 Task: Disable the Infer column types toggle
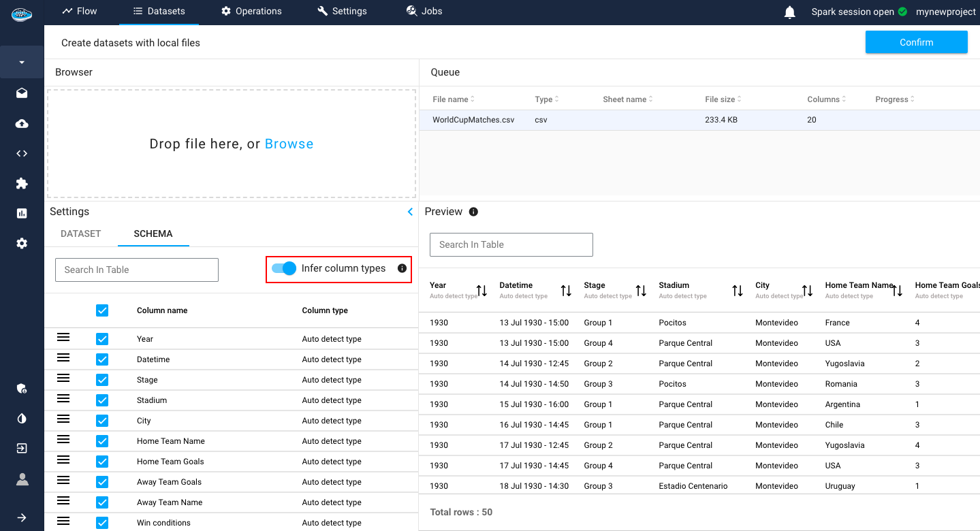point(284,268)
